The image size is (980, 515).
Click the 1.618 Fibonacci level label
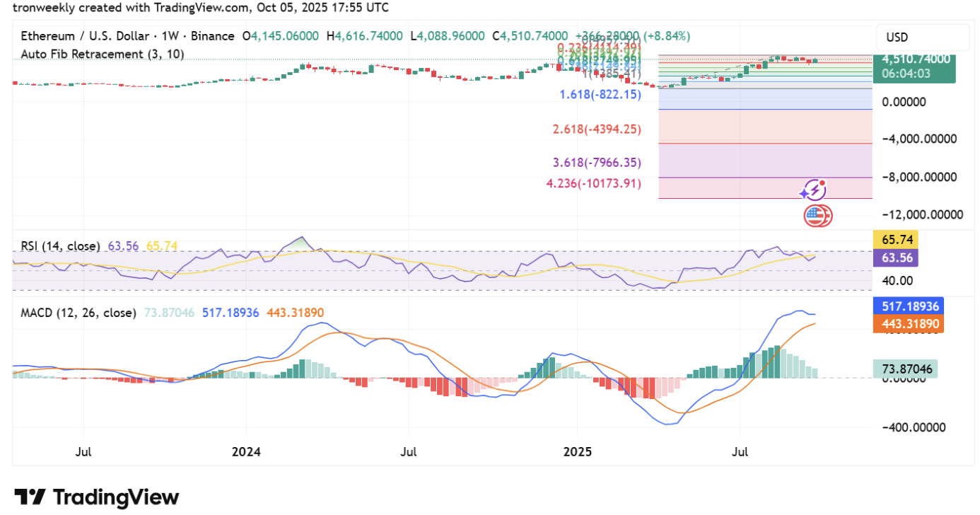click(600, 95)
